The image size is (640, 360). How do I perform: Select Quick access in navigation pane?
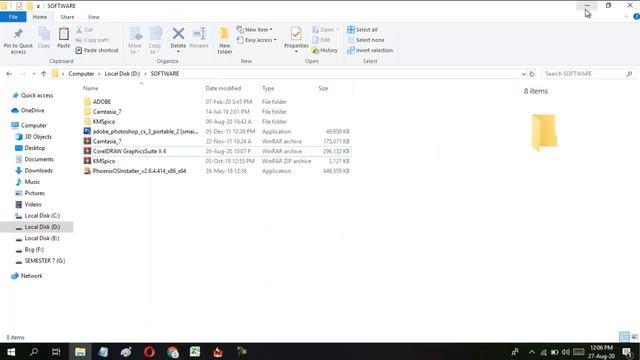pos(37,96)
